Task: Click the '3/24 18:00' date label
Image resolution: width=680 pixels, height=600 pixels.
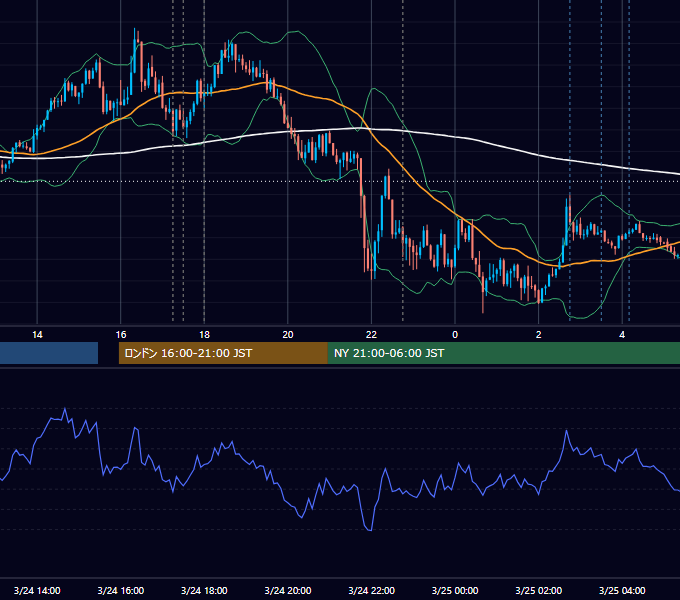Action: click(204, 590)
